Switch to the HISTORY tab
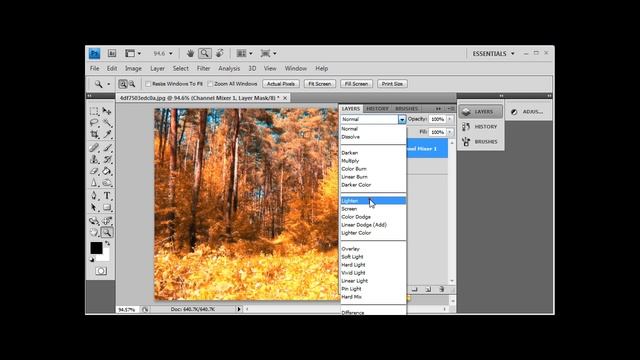Screen dimensions: 640x360 377,109
